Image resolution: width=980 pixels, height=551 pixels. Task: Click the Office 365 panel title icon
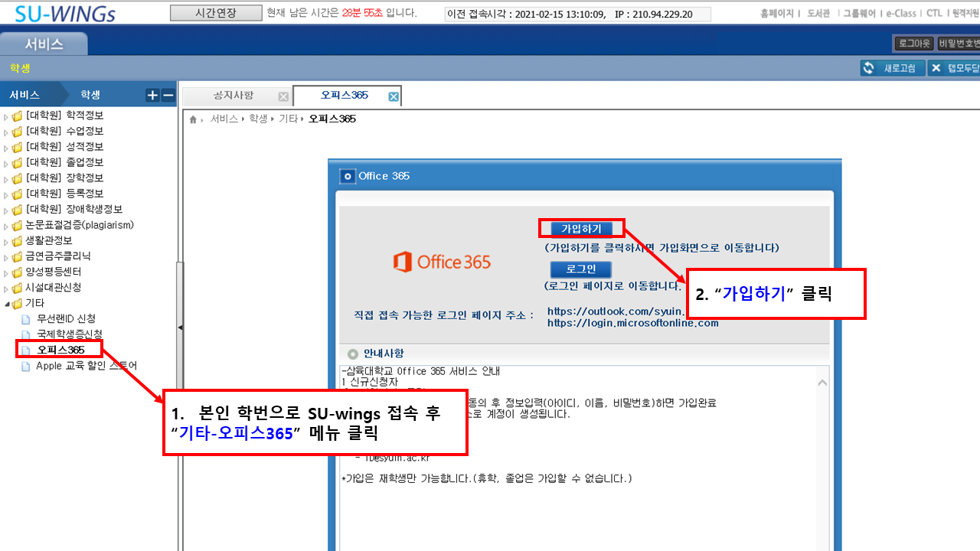pyautogui.click(x=348, y=176)
